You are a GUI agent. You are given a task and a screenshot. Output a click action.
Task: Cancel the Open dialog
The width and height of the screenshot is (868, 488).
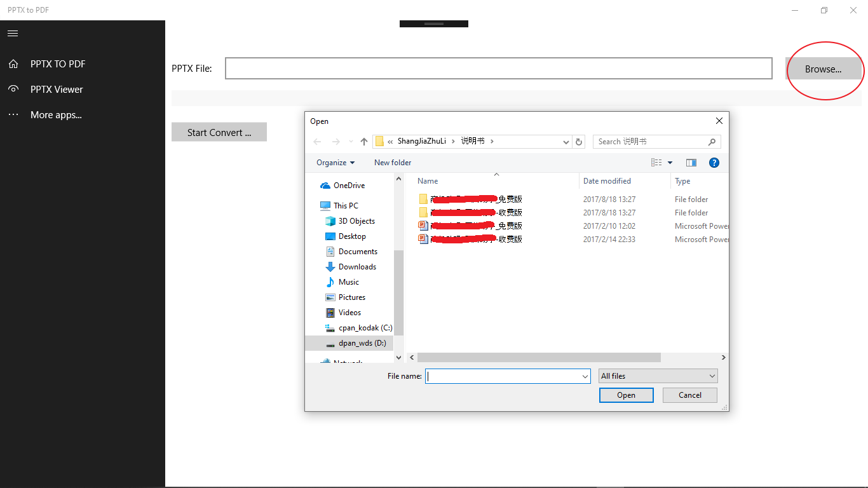pyautogui.click(x=690, y=395)
